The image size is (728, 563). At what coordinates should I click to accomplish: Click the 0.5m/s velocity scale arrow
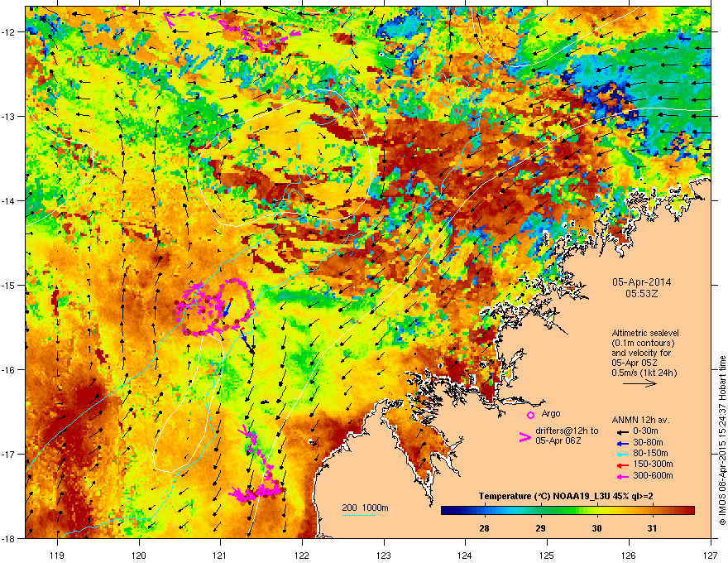pyautogui.click(x=639, y=383)
